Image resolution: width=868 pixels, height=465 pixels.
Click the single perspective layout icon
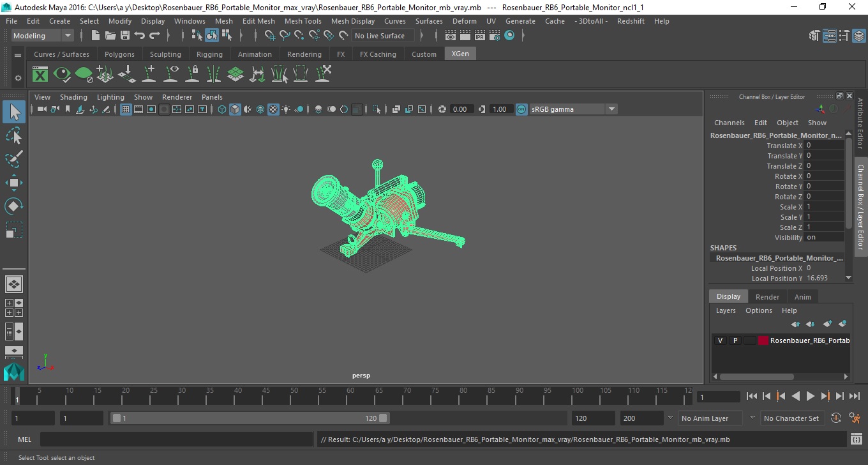click(x=14, y=284)
